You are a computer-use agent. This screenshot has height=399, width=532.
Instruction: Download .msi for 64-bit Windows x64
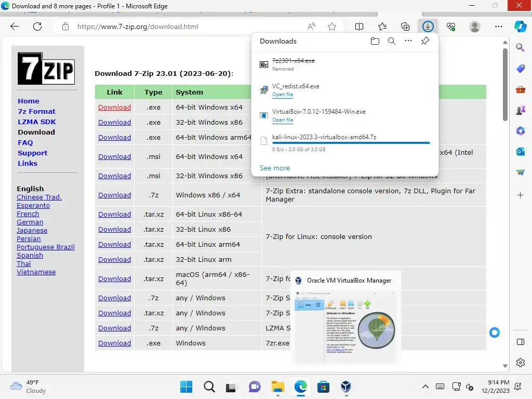(115, 157)
